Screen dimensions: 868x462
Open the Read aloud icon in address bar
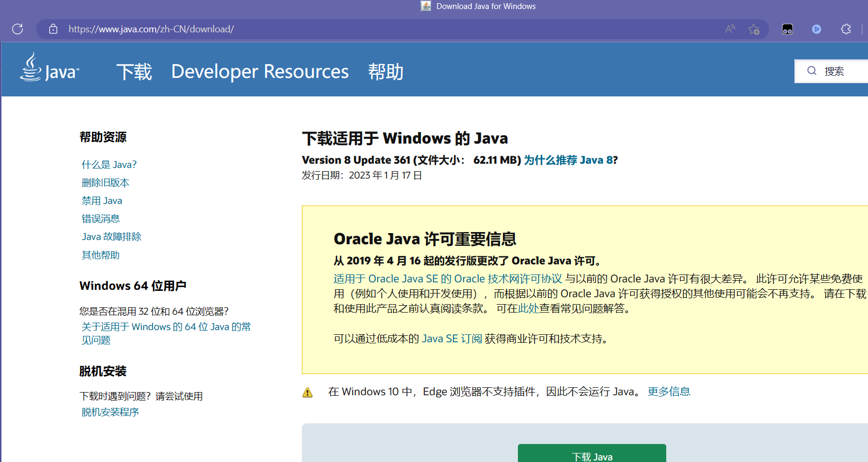730,29
